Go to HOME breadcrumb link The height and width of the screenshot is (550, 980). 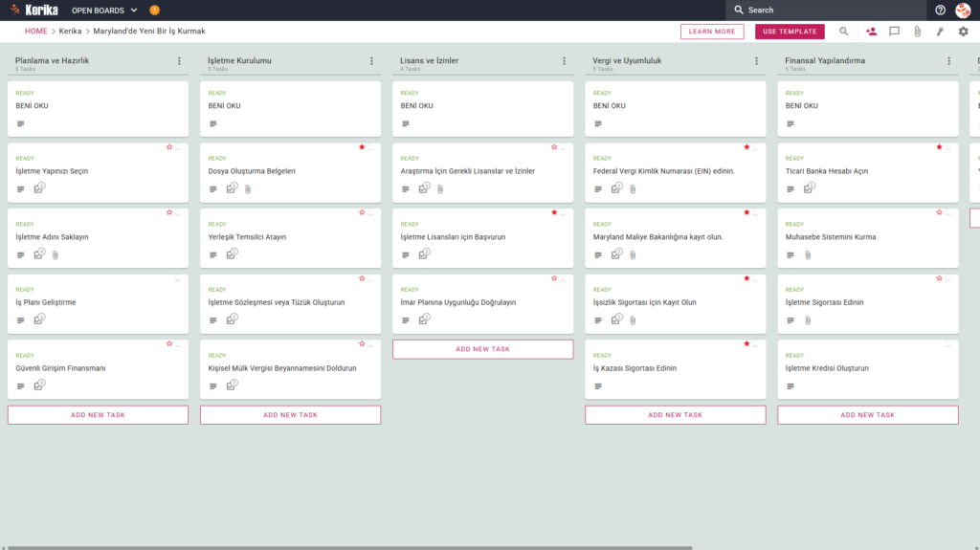tap(36, 32)
